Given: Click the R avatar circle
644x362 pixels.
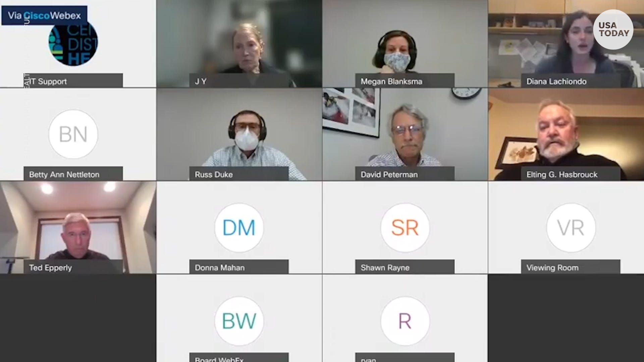Looking at the screenshot, I should [405, 321].
